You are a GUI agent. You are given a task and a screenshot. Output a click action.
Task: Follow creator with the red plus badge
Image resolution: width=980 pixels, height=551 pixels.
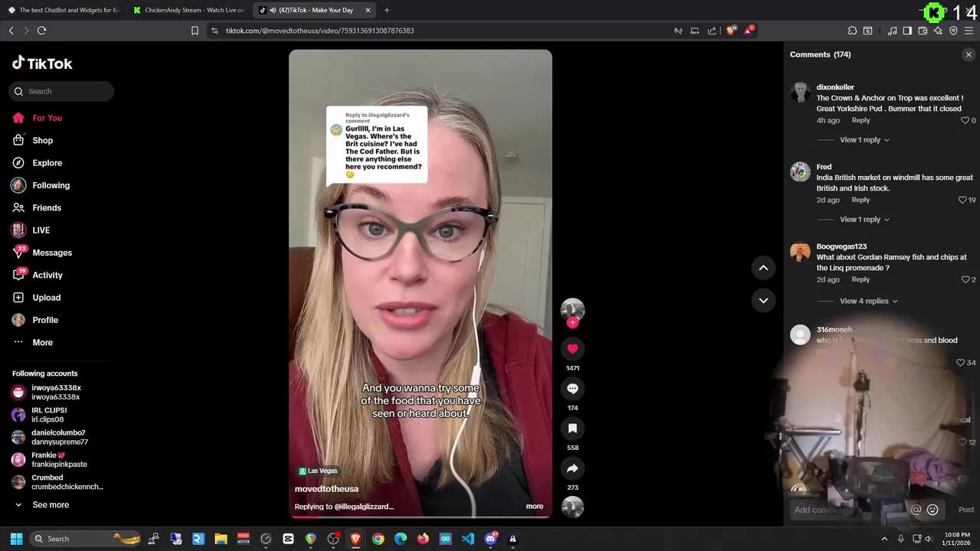(572, 322)
